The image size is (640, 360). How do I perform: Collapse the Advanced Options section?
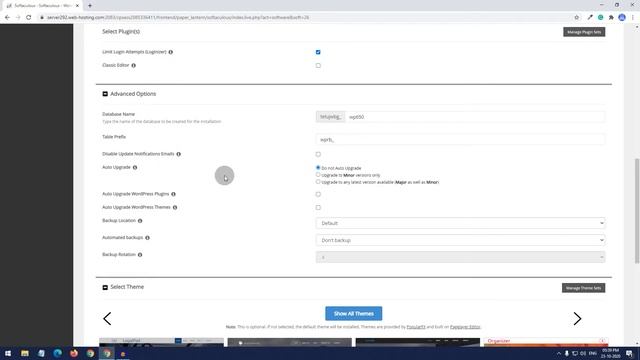(105, 94)
